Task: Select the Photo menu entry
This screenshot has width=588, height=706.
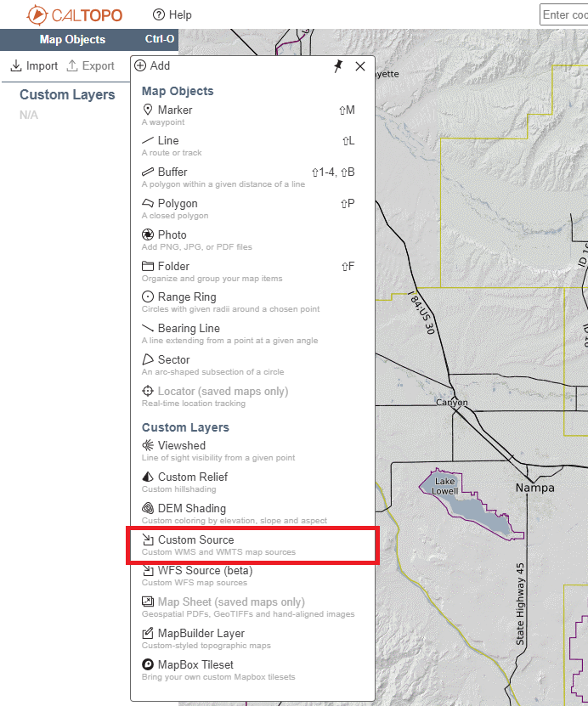Action: click(248, 240)
